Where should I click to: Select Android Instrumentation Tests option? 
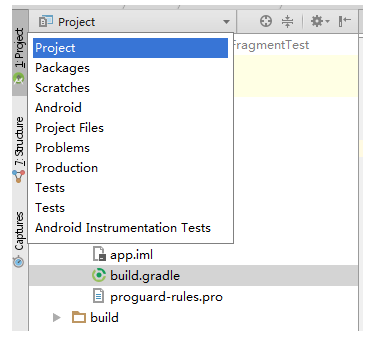[123, 228]
